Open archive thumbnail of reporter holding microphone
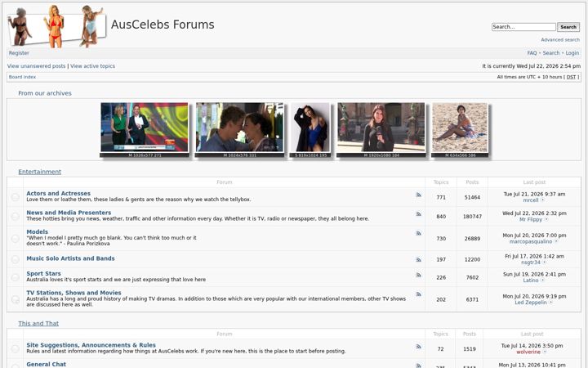Screen dimensions: 588x368 click(x=381, y=129)
